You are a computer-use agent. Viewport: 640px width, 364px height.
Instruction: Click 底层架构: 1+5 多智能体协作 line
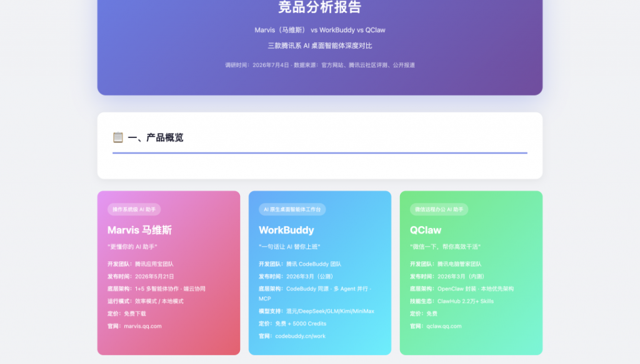coord(156,289)
